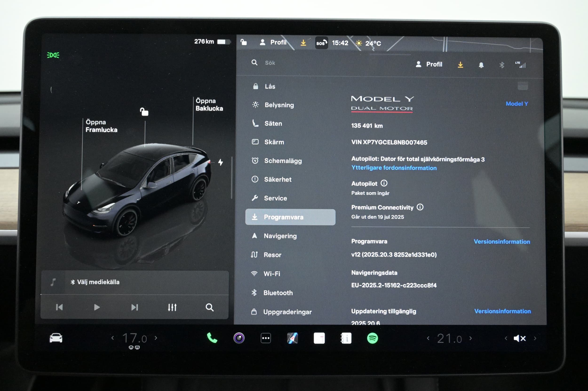Tap Bluetooth icon in settings header
Viewport: 588px width, 391px height.
tap(502, 65)
